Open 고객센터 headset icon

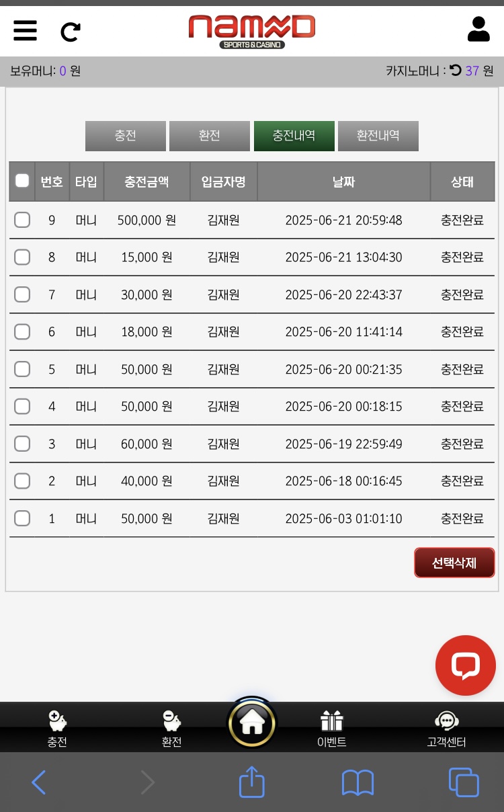click(x=447, y=721)
